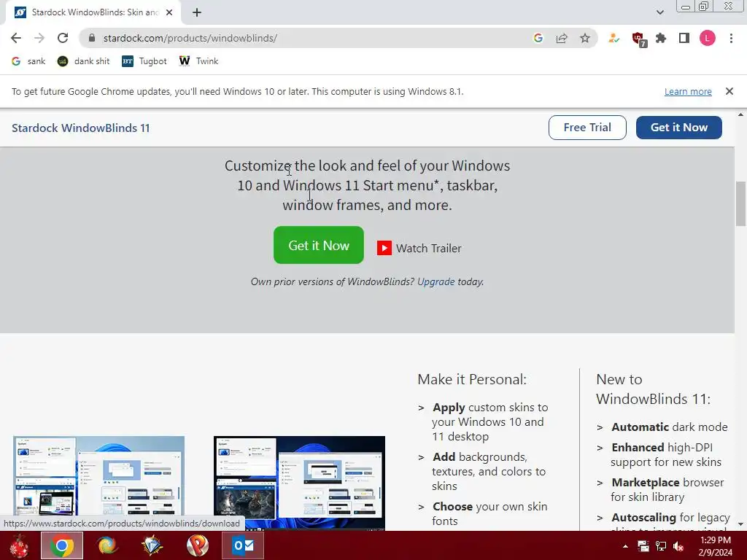Click the padlock site info icon
The width and height of the screenshot is (747, 560).
click(x=93, y=38)
